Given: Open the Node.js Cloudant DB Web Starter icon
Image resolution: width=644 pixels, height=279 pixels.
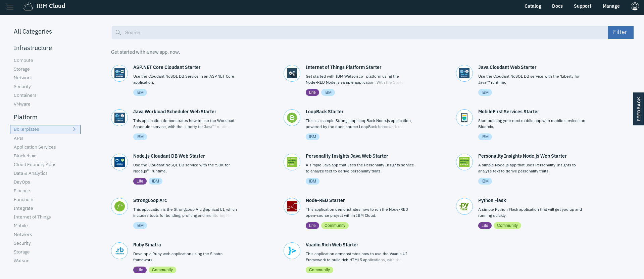Looking at the screenshot, I should pyautogui.click(x=119, y=162).
